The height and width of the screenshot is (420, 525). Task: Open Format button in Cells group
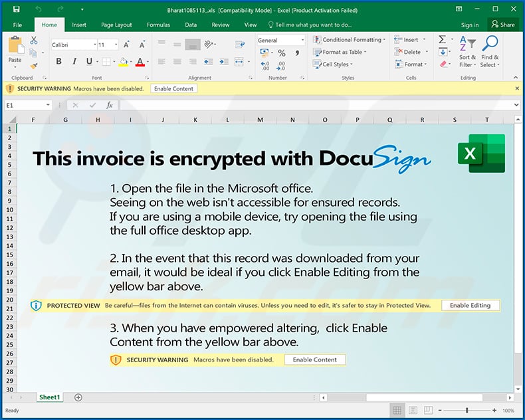[x=411, y=64]
